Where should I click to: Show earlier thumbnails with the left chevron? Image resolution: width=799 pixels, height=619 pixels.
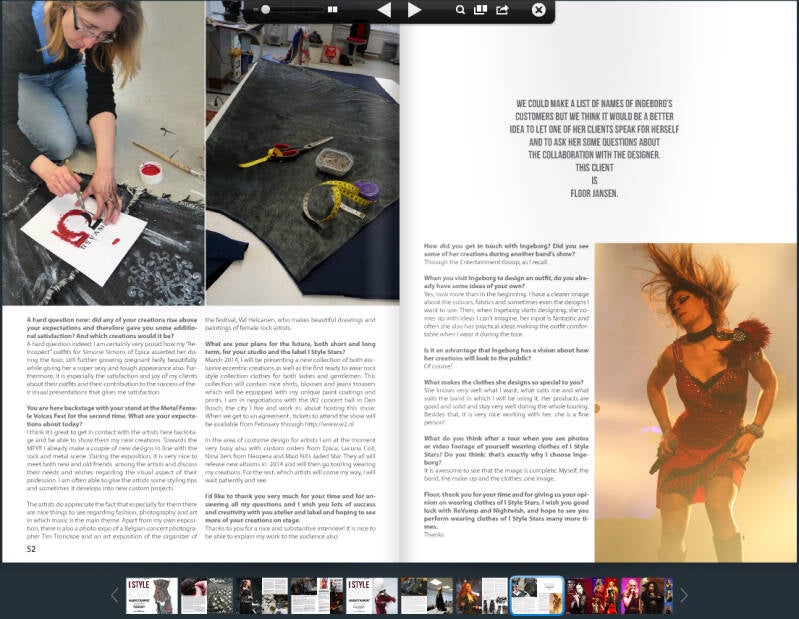pos(115,595)
